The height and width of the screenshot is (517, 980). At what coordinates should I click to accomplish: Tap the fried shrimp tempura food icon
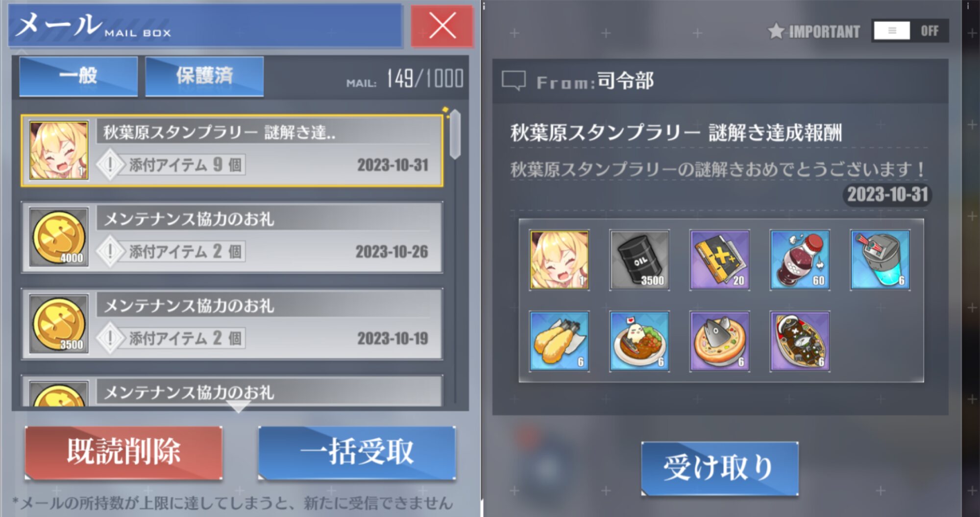pyautogui.click(x=559, y=341)
